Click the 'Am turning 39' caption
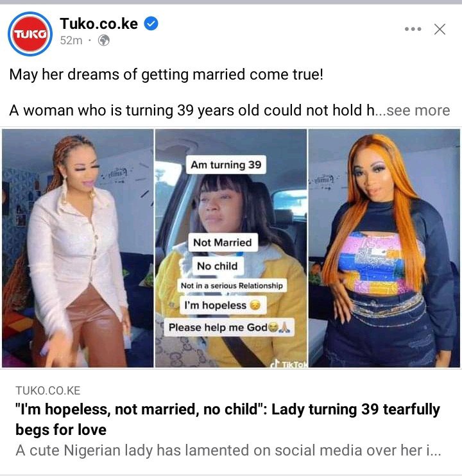Viewport: 462px width, 476px height. point(226,164)
